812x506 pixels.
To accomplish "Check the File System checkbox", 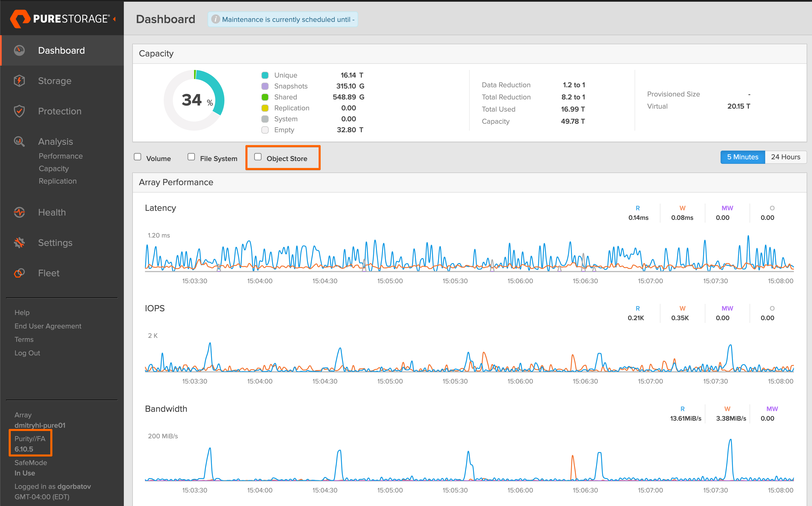I will point(191,157).
